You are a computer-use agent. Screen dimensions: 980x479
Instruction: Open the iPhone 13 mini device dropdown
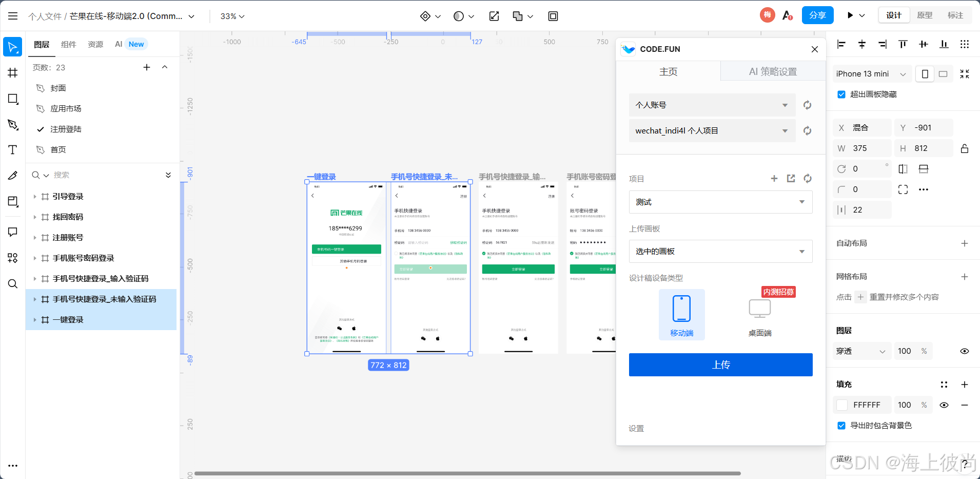pos(871,73)
